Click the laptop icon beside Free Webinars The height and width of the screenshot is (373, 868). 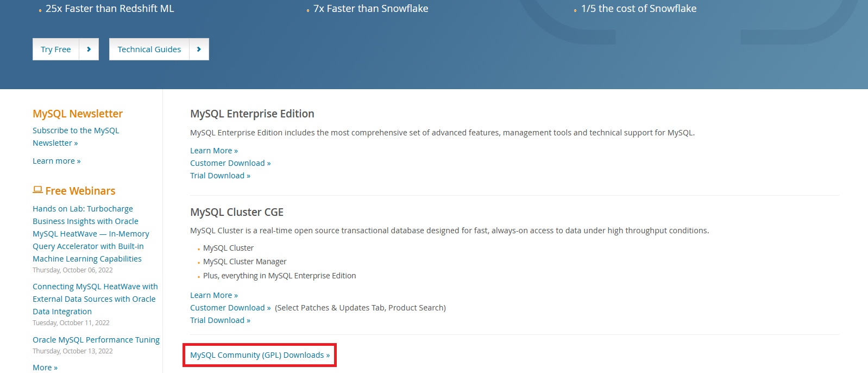pyautogui.click(x=37, y=190)
